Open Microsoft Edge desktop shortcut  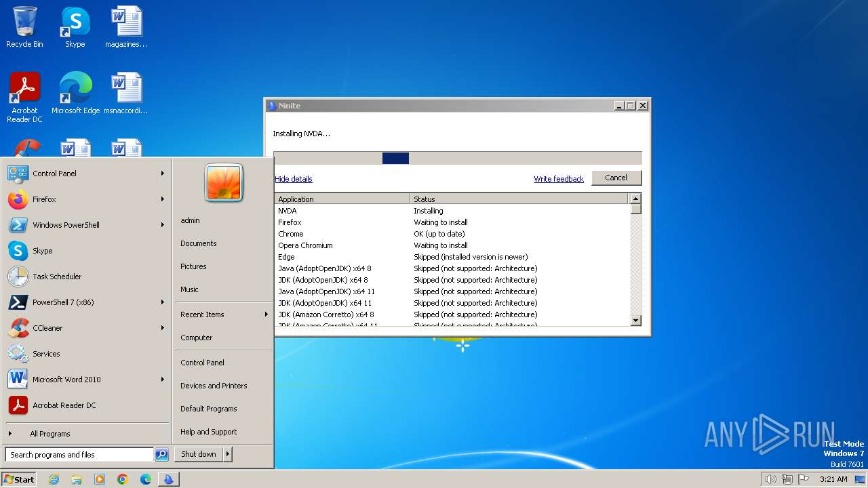pyautogui.click(x=75, y=94)
